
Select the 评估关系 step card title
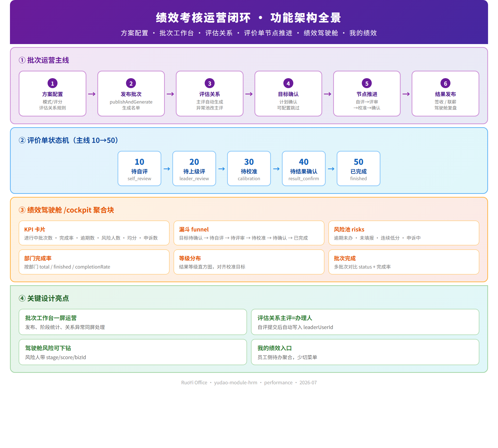pos(210,94)
